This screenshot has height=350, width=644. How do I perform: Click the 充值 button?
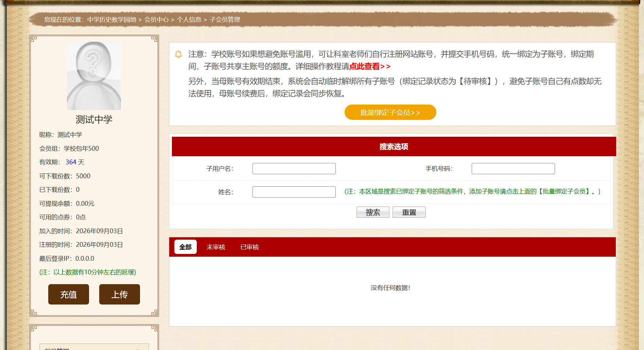tap(69, 294)
